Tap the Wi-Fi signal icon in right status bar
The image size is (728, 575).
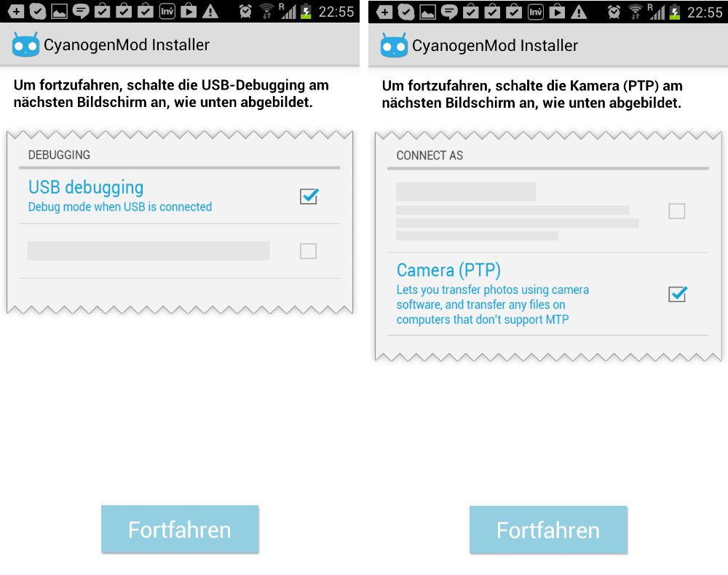click(635, 11)
